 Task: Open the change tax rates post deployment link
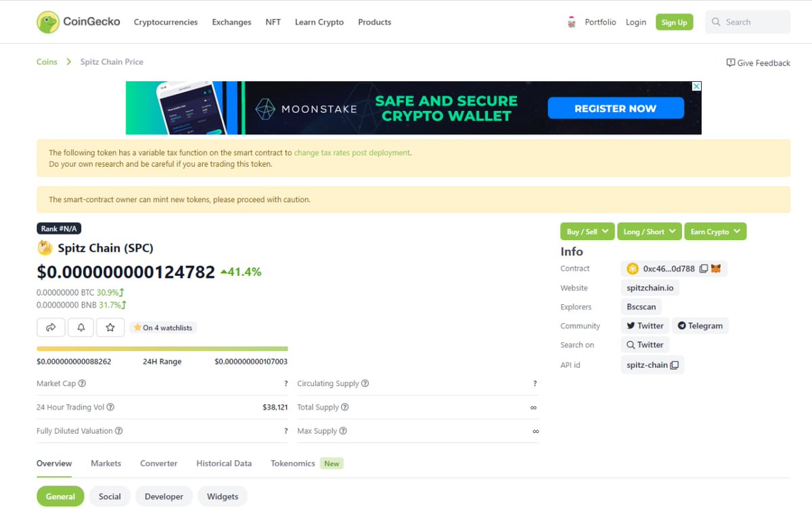click(352, 153)
